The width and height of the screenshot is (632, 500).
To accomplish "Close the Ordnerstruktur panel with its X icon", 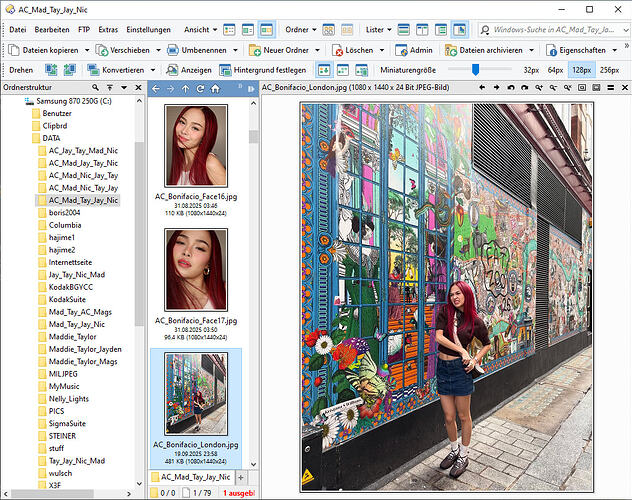I will point(139,88).
